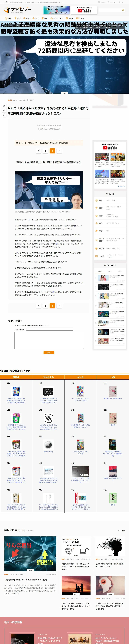Click the ニンテンドープリペイド番号 9000円 thumbnail
The height and width of the screenshot is (644, 129).
80,472
